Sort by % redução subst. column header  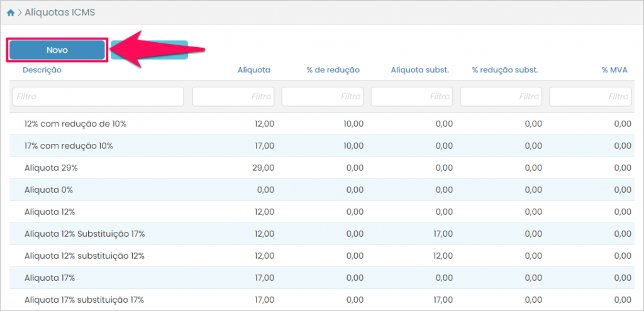tap(505, 70)
